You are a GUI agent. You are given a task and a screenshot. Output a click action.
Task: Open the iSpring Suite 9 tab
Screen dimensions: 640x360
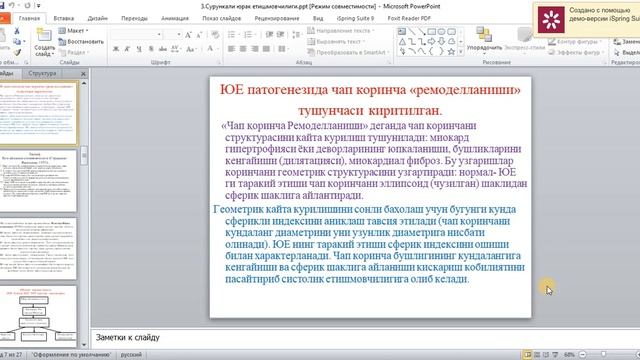pyautogui.click(x=355, y=18)
